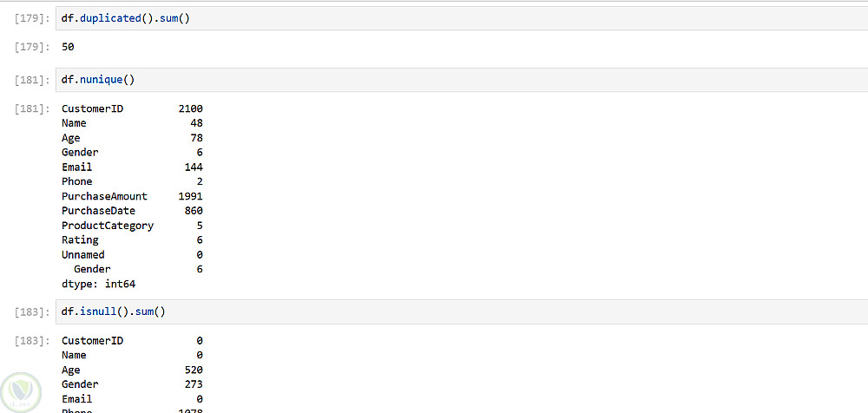Click the CustomerID unique count 2100
The width and height of the screenshot is (868, 413).
190,108
